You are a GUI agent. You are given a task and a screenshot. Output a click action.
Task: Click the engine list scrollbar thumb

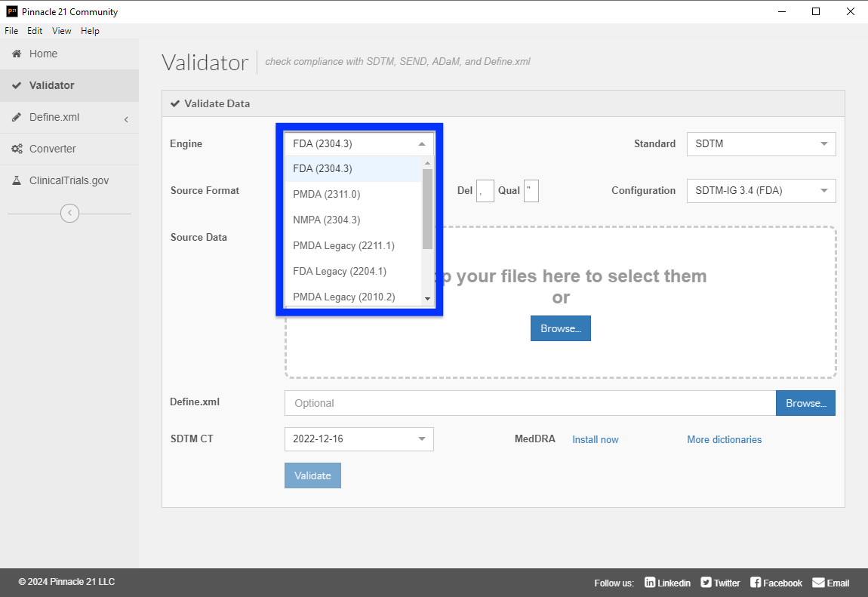coord(427,208)
